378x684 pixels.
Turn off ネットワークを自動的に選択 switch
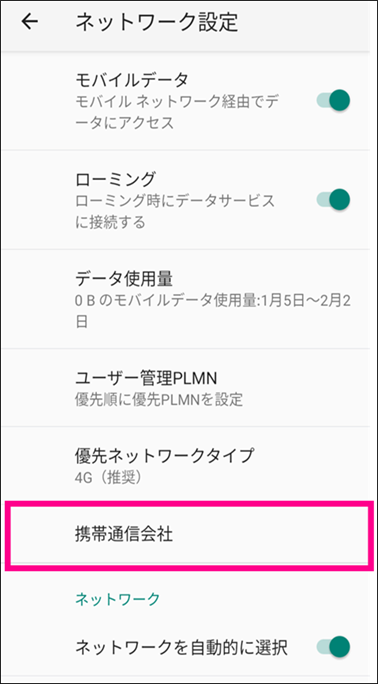pos(334,647)
